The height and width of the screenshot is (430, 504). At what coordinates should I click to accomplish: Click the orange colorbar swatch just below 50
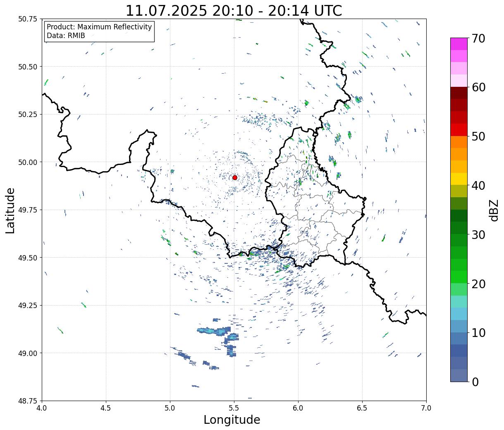tap(459, 142)
